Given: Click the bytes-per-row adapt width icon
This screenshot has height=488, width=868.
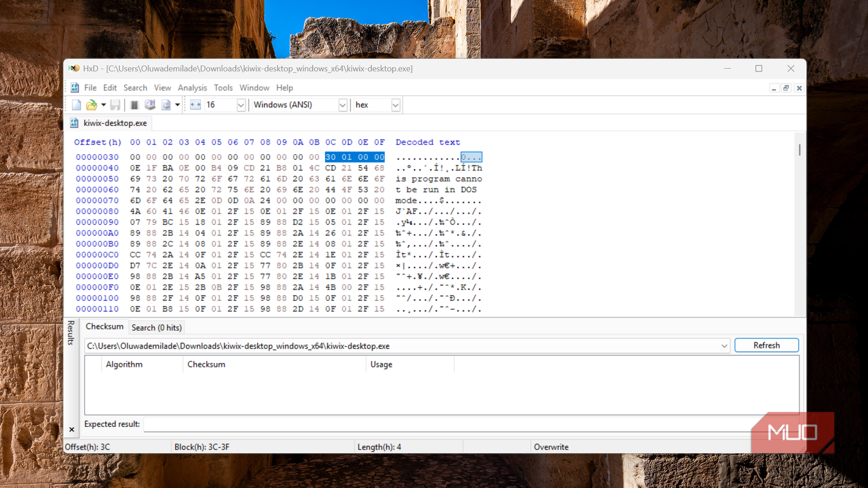Looking at the screenshot, I should pos(195,105).
